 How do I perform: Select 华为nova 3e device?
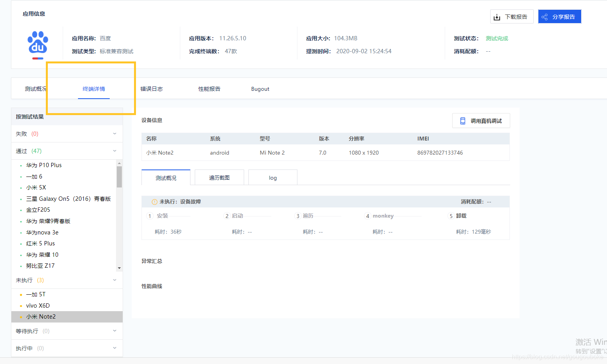point(42,232)
